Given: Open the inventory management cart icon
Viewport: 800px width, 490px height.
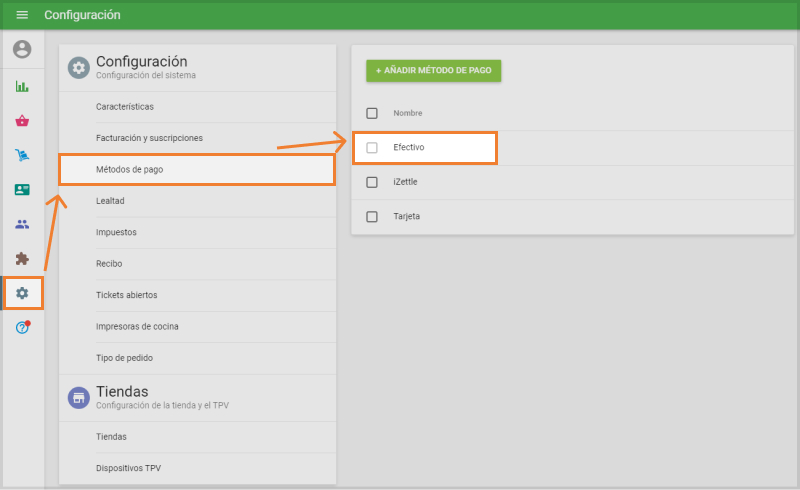Looking at the screenshot, I should coord(22,155).
